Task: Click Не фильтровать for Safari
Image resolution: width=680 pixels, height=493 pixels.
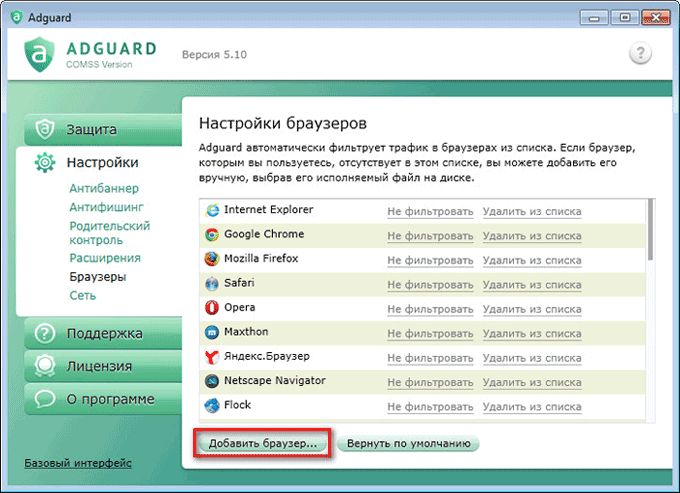Action: tap(430, 285)
